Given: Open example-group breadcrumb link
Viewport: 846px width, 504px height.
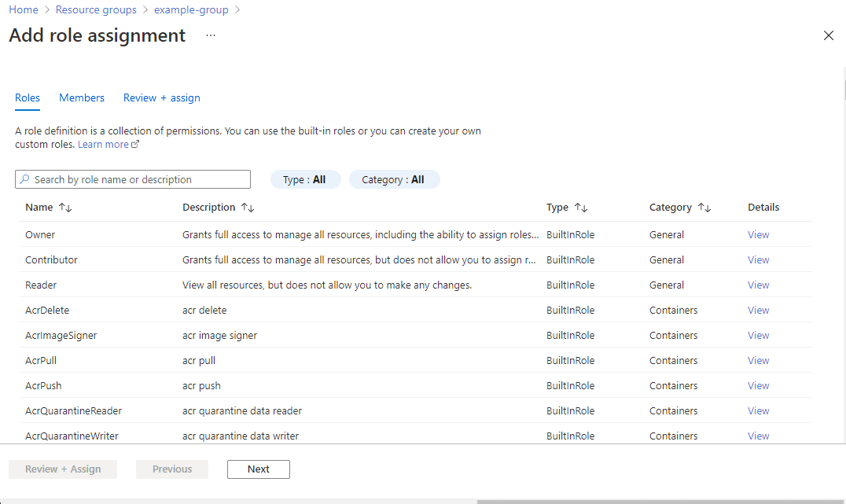Looking at the screenshot, I should (x=191, y=9).
